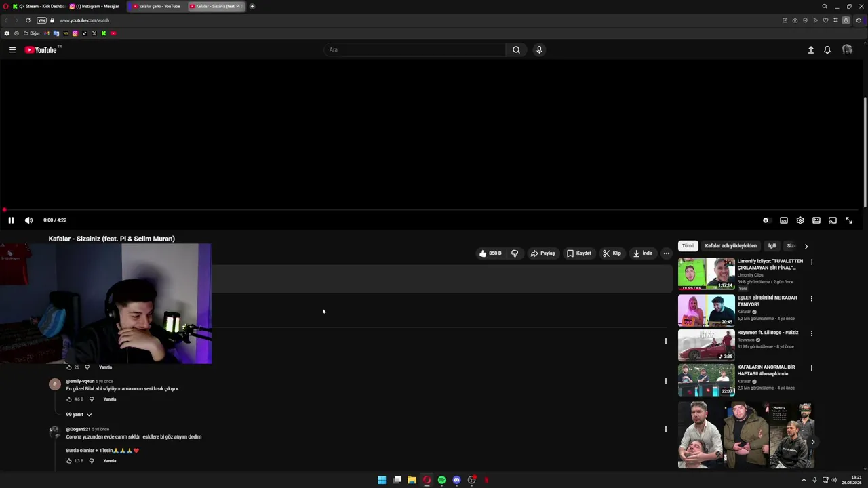Image resolution: width=868 pixels, height=488 pixels.
Task: Switch to theater mode view
Action: (816, 220)
